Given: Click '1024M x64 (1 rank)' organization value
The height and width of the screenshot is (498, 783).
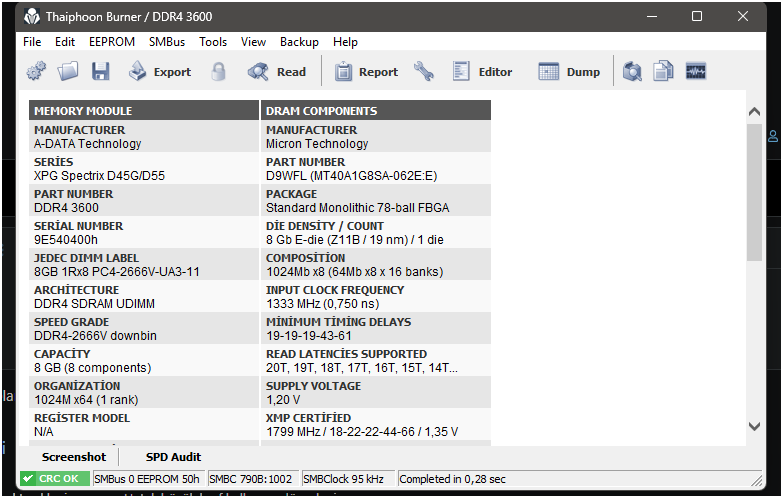Looking at the screenshot, I should [x=86, y=400].
